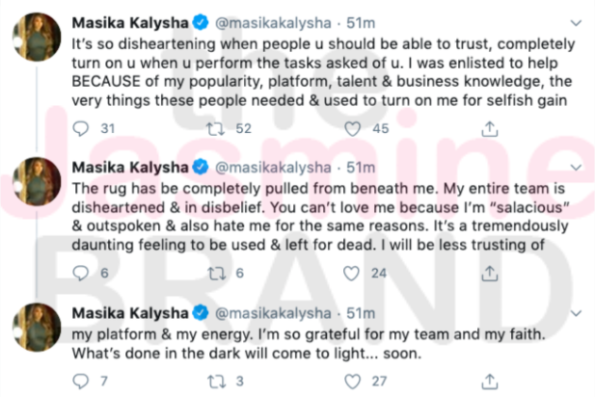Image resolution: width=595 pixels, height=397 pixels.
Task: Open the third tweet's avatar photo
Action: 37,327
